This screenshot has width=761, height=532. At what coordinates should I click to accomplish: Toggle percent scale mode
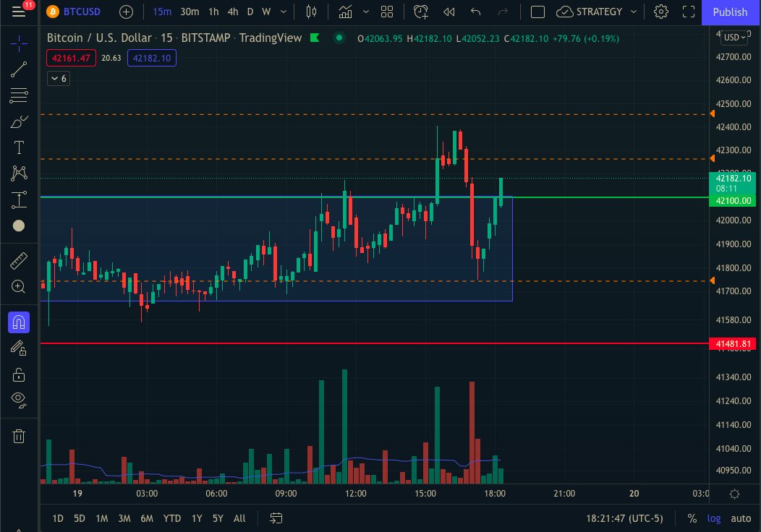[692, 518]
